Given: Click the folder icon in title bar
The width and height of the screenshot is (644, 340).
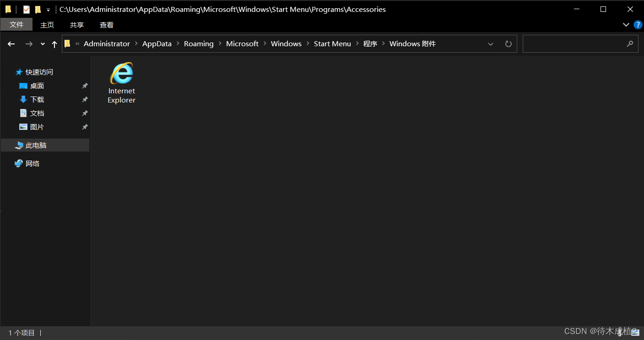Looking at the screenshot, I should coord(8,9).
